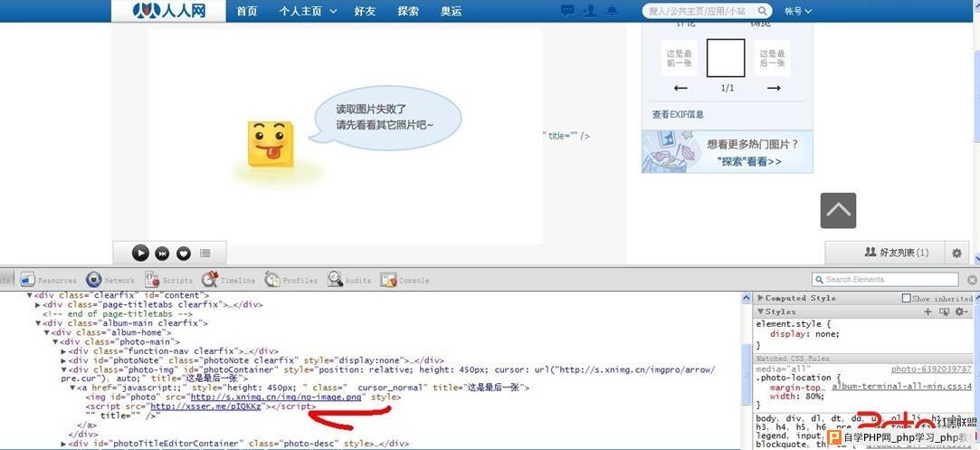Click the search magnifier in Renren search box
Screen dimensions: 980x450
pyautogui.click(x=763, y=11)
